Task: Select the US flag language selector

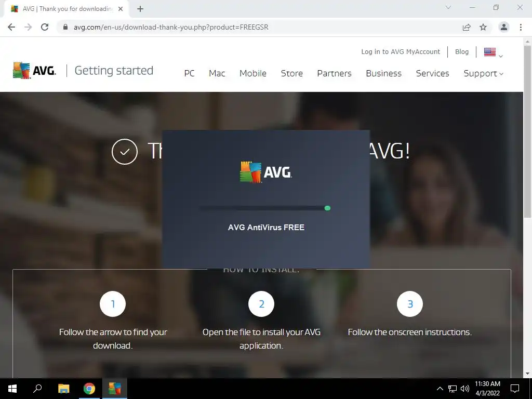Action: tap(493, 52)
